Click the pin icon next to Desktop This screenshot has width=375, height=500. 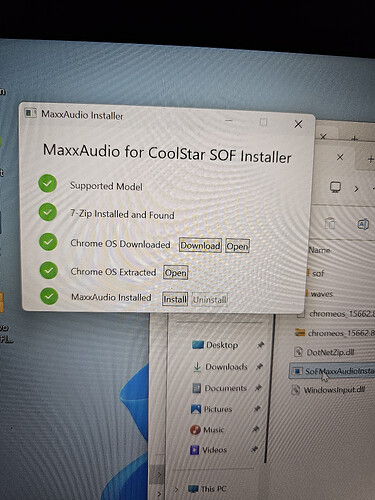tap(261, 345)
